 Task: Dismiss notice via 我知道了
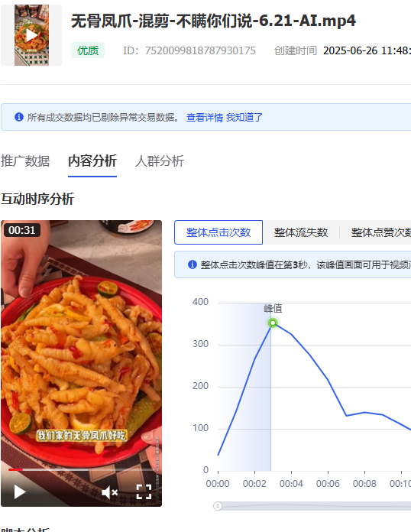[244, 118]
